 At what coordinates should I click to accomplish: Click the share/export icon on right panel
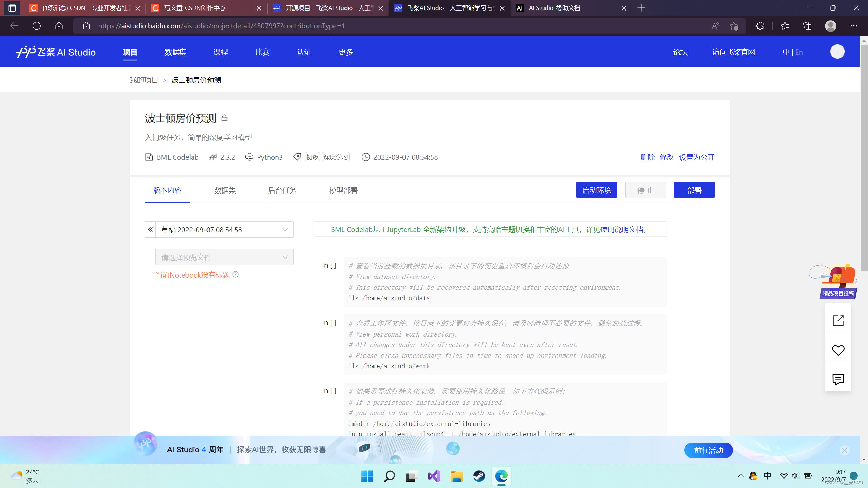(838, 320)
